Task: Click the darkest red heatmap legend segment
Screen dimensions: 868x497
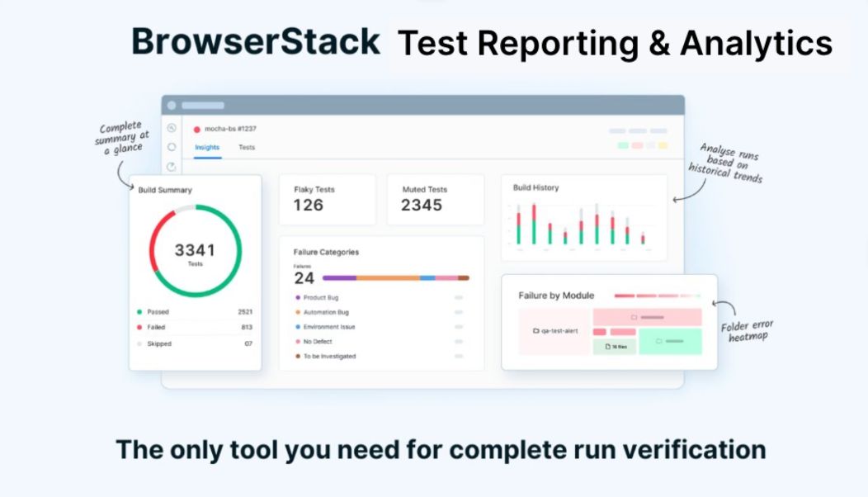Action: click(x=625, y=296)
